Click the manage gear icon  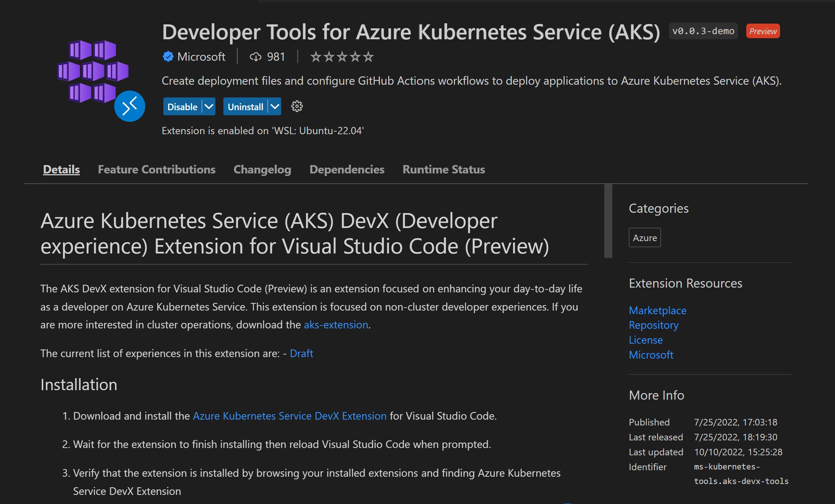(297, 107)
